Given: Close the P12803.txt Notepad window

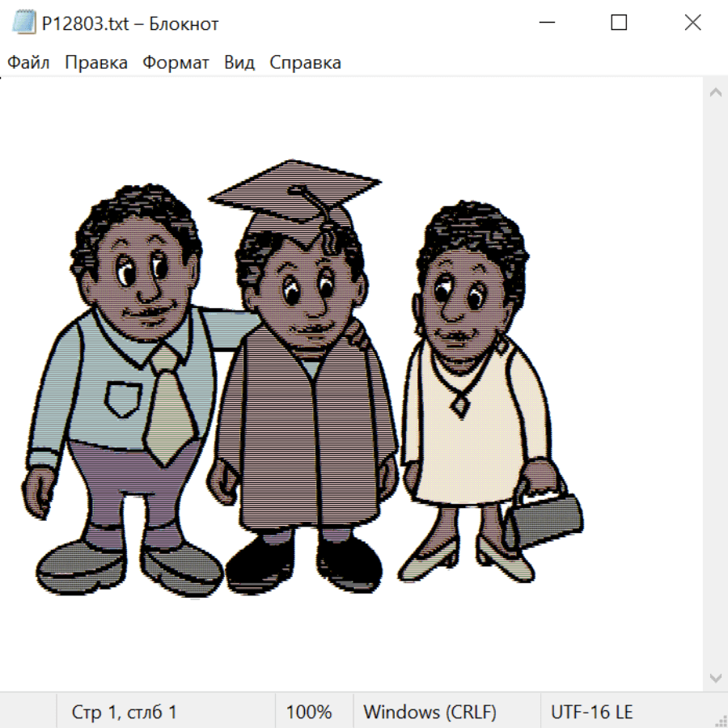Looking at the screenshot, I should pyautogui.click(x=692, y=23).
